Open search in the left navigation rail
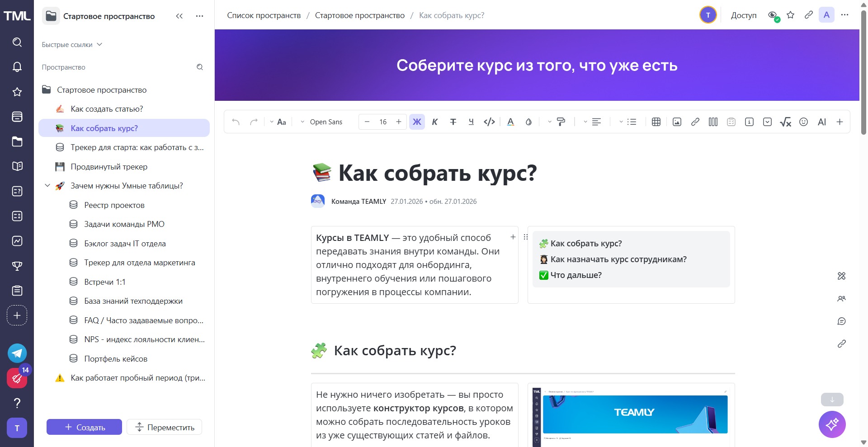Image resolution: width=868 pixels, height=447 pixels. 17,42
